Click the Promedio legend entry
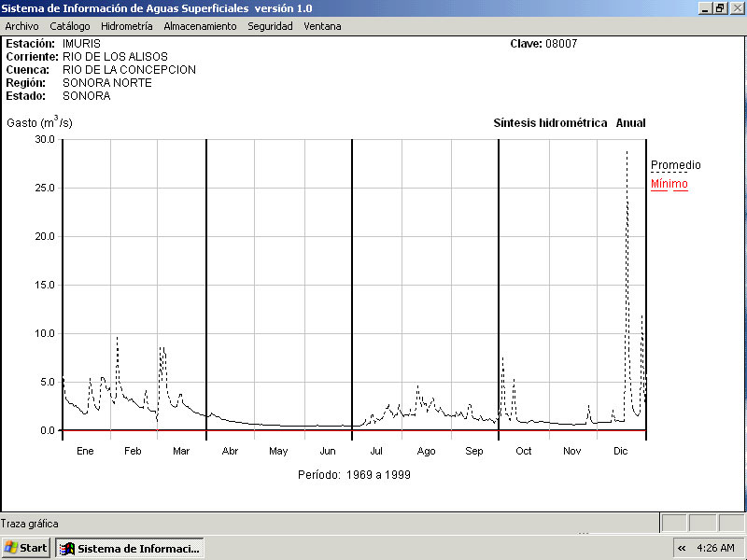The width and height of the screenshot is (747, 560). click(x=675, y=165)
